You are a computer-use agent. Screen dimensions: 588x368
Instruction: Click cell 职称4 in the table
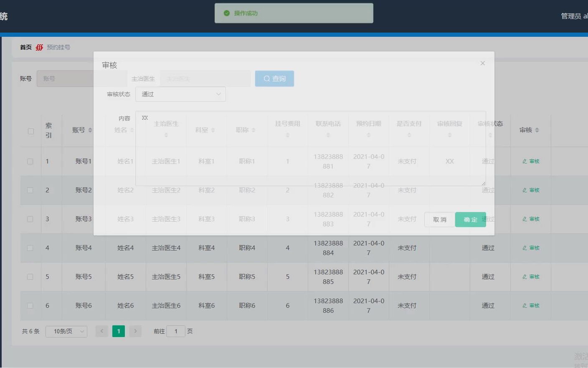(247, 248)
